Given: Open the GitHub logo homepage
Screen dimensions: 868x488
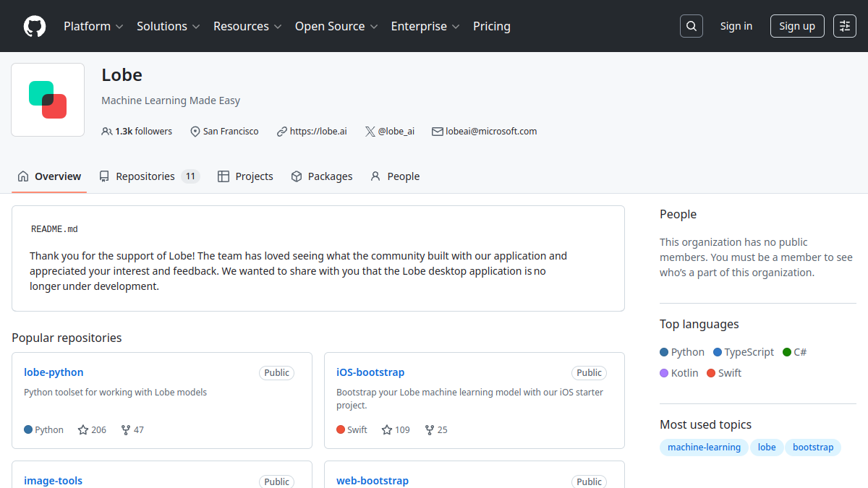Looking at the screenshot, I should [x=35, y=26].
